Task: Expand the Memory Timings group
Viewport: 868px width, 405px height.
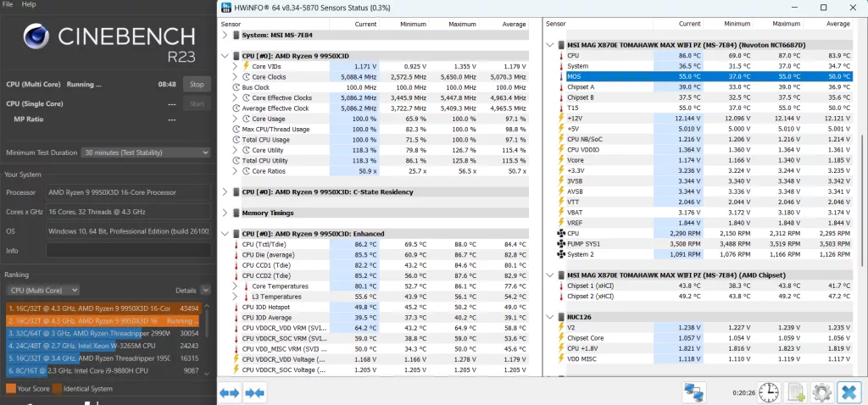Action: pyautogui.click(x=225, y=213)
